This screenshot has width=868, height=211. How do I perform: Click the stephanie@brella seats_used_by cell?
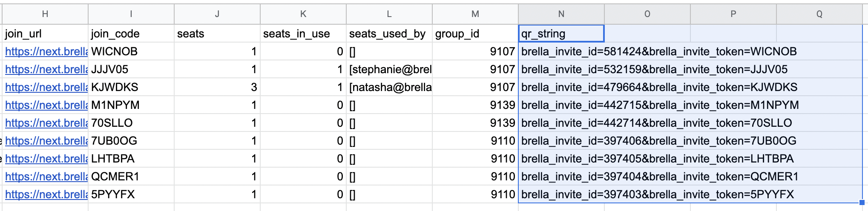[389, 69]
